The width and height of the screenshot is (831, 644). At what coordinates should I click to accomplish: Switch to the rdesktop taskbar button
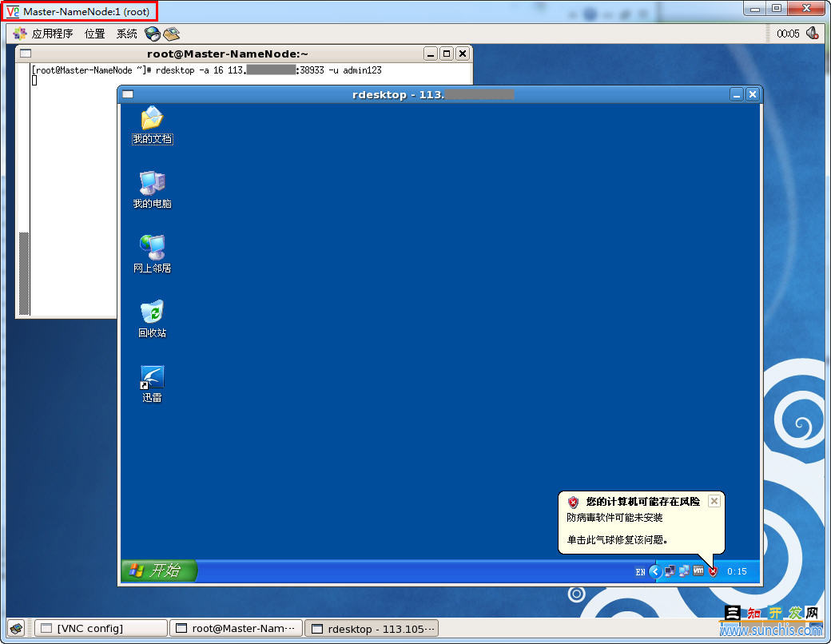coord(372,629)
